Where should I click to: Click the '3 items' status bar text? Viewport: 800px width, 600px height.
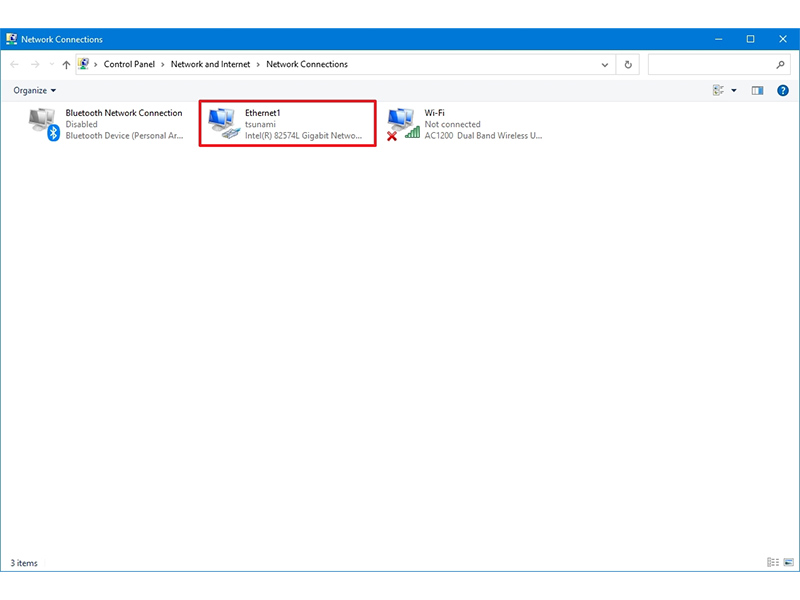24,563
